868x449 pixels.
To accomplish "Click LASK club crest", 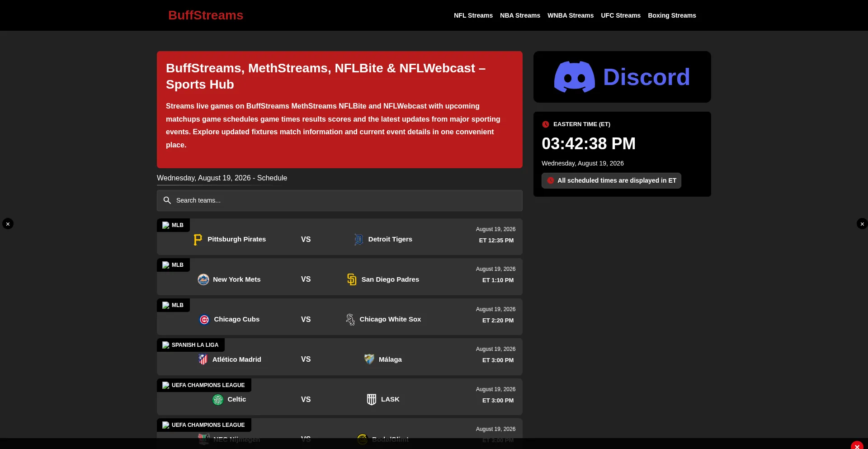I will click(372, 400).
